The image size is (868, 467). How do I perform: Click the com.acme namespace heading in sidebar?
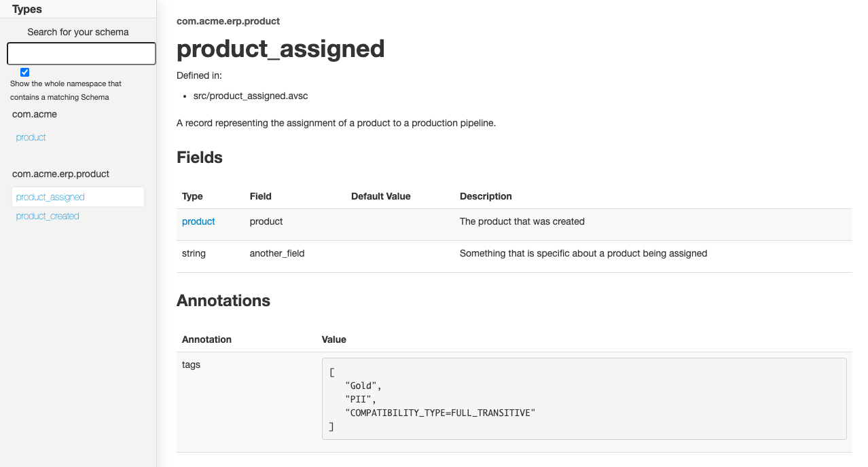click(35, 114)
